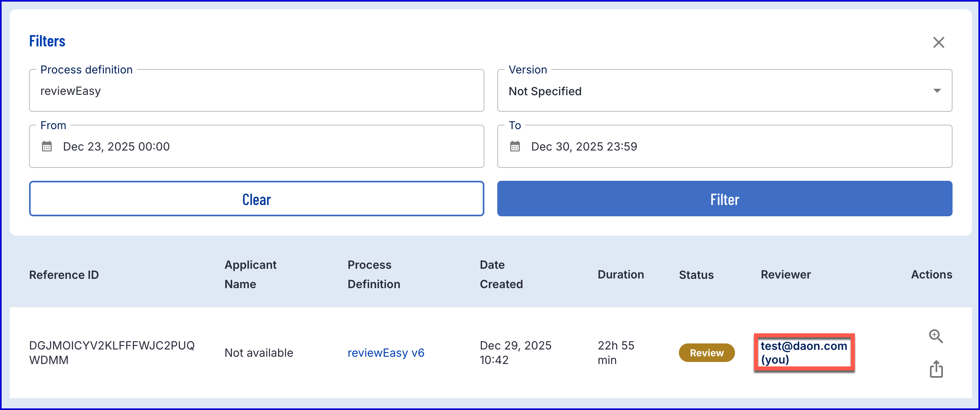Click the Date Created column header
This screenshot has width=980, height=410.
click(501, 274)
